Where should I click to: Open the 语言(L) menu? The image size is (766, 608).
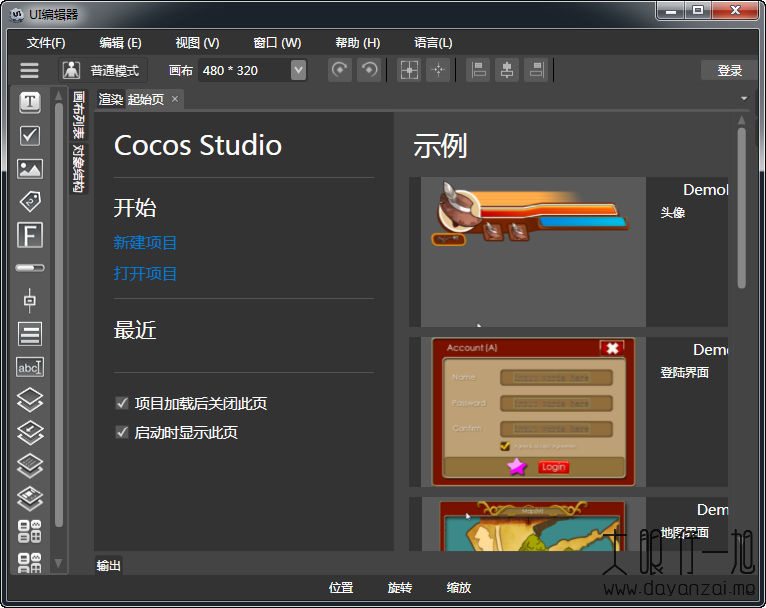(433, 43)
